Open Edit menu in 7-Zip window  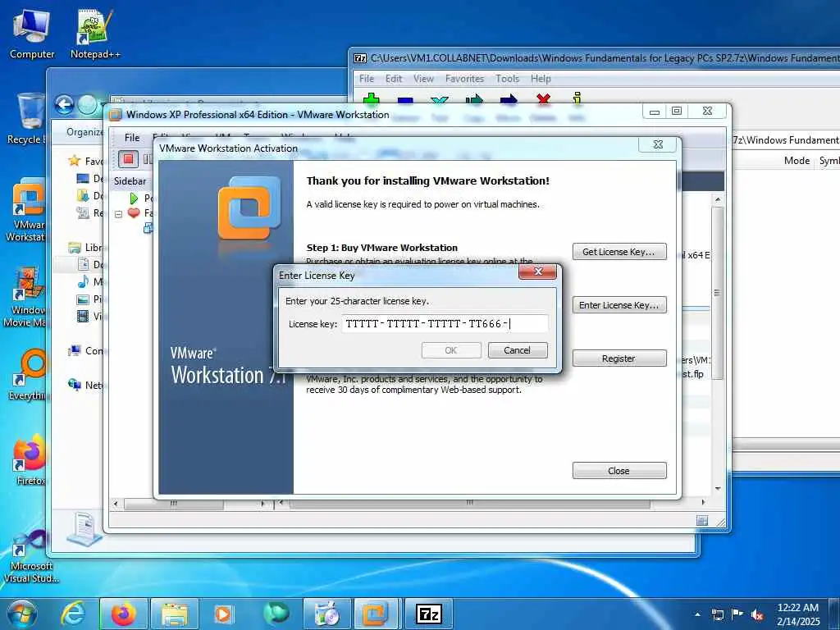pos(394,79)
